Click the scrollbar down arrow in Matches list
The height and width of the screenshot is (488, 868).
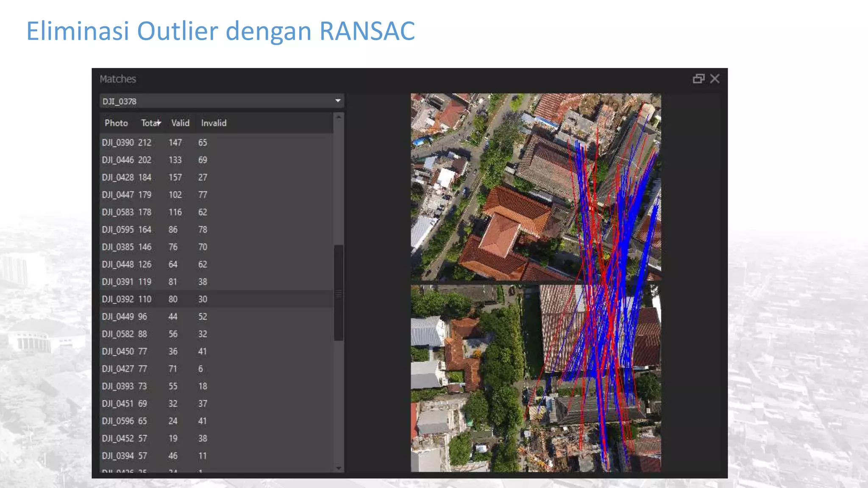coord(338,468)
